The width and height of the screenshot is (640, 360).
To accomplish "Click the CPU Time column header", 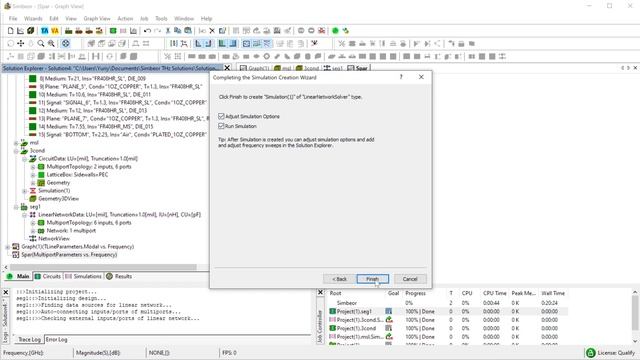I will coord(495,293).
